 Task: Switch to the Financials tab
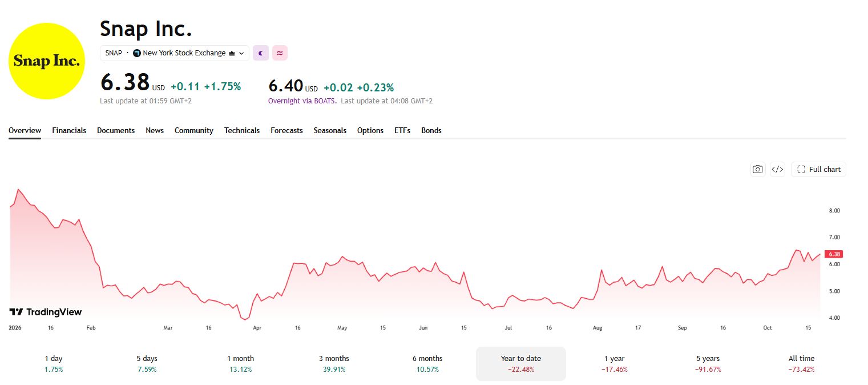click(69, 130)
